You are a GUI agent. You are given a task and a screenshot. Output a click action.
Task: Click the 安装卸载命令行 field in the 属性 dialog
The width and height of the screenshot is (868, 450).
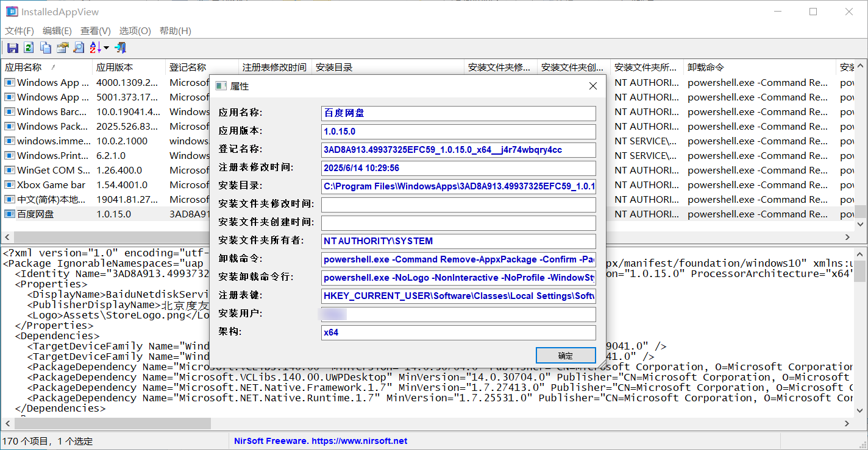458,278
